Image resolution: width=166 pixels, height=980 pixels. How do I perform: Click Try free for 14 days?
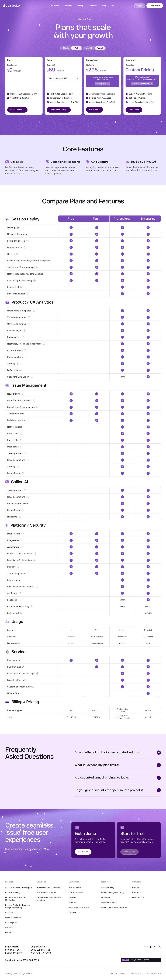pos(59,110)
